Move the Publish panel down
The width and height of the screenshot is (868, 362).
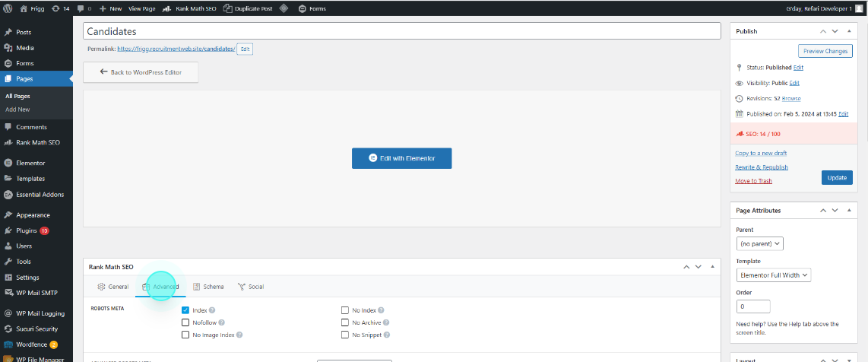click(835, 31)
